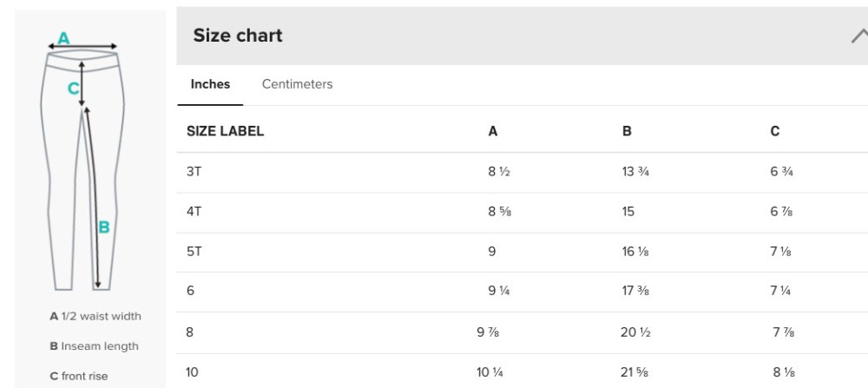Click the teal B inseam marker
The image size is (868, 388).
104,227
